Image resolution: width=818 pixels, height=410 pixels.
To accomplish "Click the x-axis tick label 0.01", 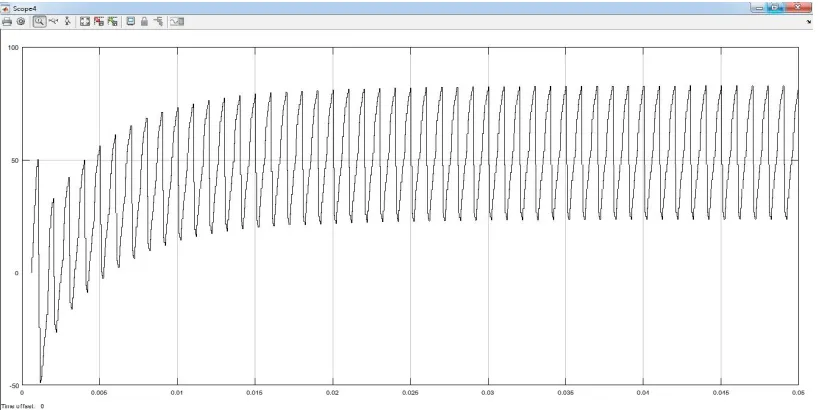I will click(177, 393).
